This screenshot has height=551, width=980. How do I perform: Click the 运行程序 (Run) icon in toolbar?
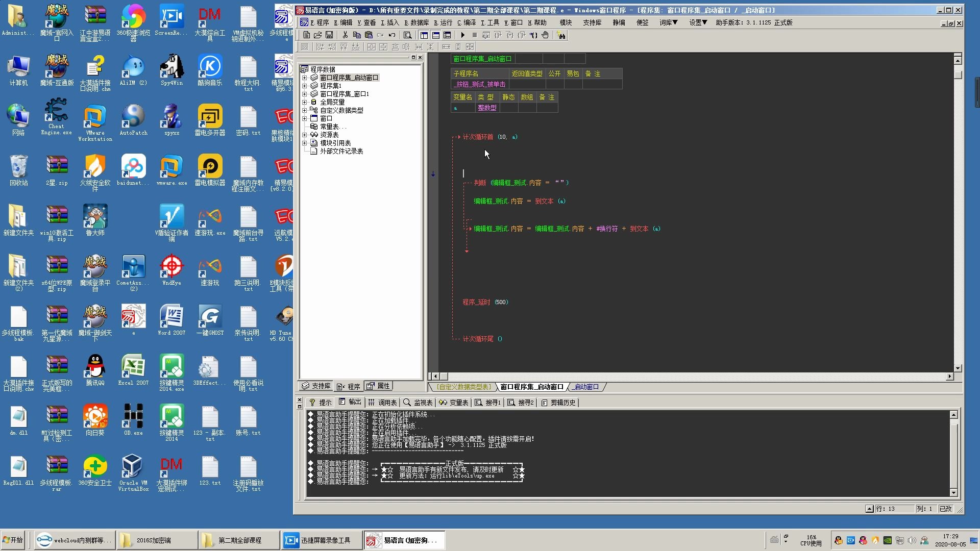pyautogui.click(x=462, y=35)
